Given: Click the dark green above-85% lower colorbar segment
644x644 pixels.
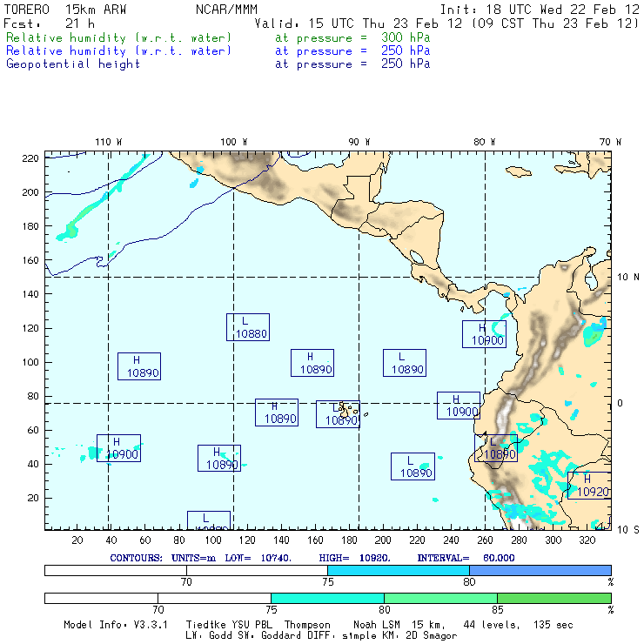Looking at the screenshot, I should tap(554, 598).
